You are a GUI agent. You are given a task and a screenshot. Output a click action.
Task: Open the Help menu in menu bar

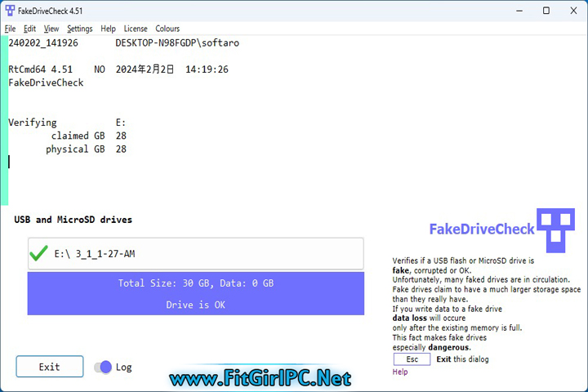coord(108,29)
